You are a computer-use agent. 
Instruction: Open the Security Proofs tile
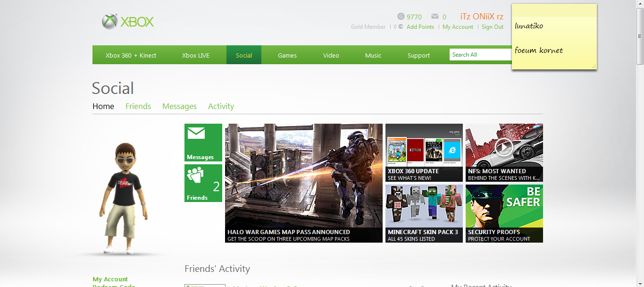(x=504, y=213)
